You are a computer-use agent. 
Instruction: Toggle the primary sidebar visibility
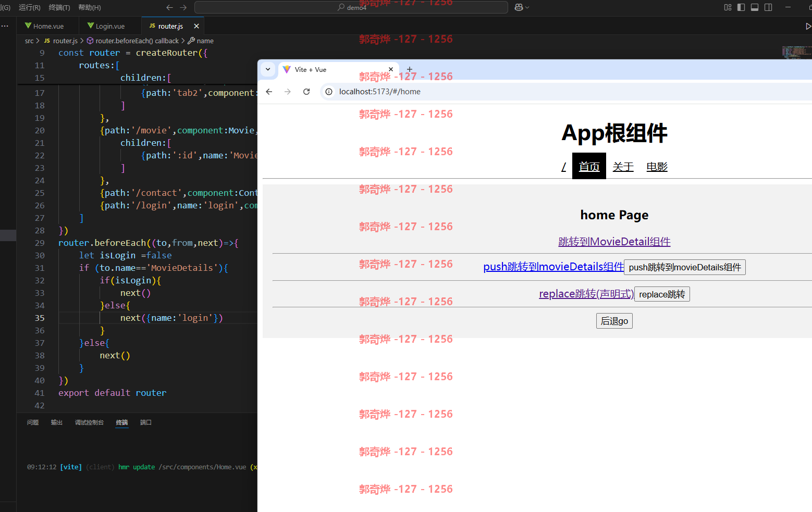[x=741, y=7]
